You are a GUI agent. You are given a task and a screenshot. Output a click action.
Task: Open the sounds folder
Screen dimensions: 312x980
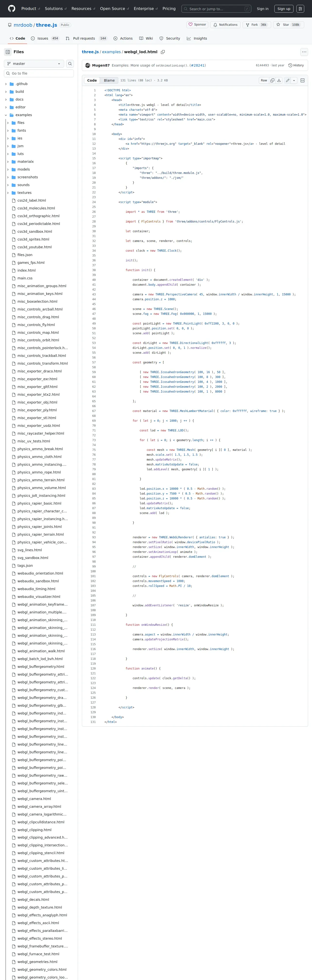[x=23, y=185]
